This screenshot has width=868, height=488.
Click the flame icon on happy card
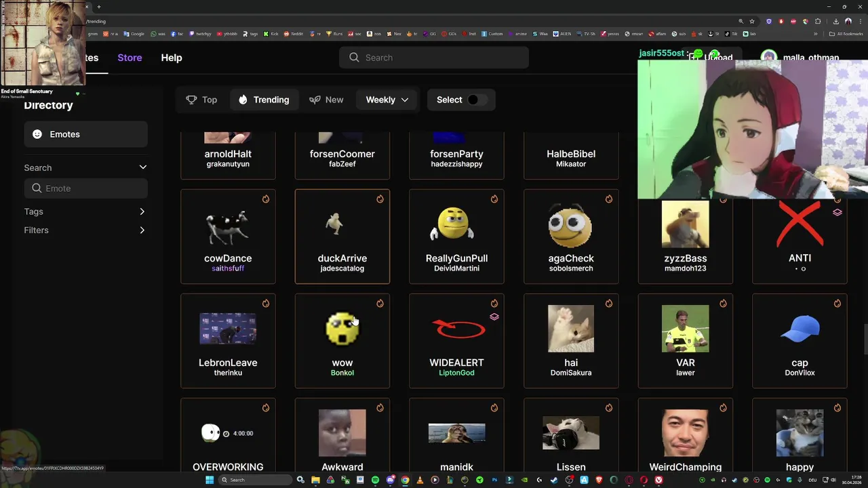pos(837,407)
